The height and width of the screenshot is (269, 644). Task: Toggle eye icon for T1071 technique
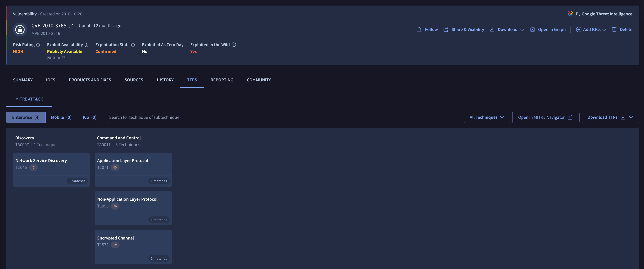point(115,167)
